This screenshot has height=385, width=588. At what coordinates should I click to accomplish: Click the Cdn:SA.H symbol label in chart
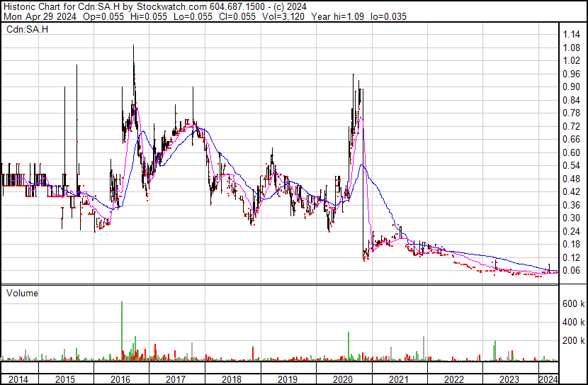(x=28, y=29)
